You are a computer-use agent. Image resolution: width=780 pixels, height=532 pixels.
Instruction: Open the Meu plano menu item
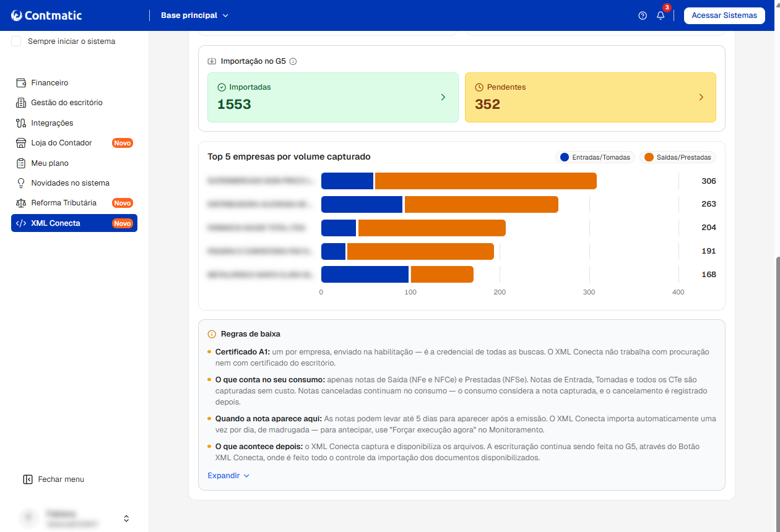[74, 163]
